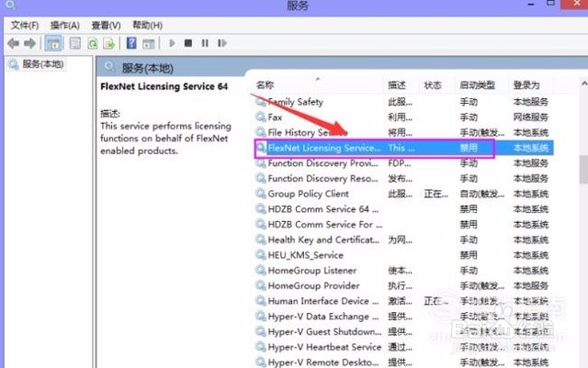
Task: Sort by the 登录为 column header
Action: pos(526,85)
